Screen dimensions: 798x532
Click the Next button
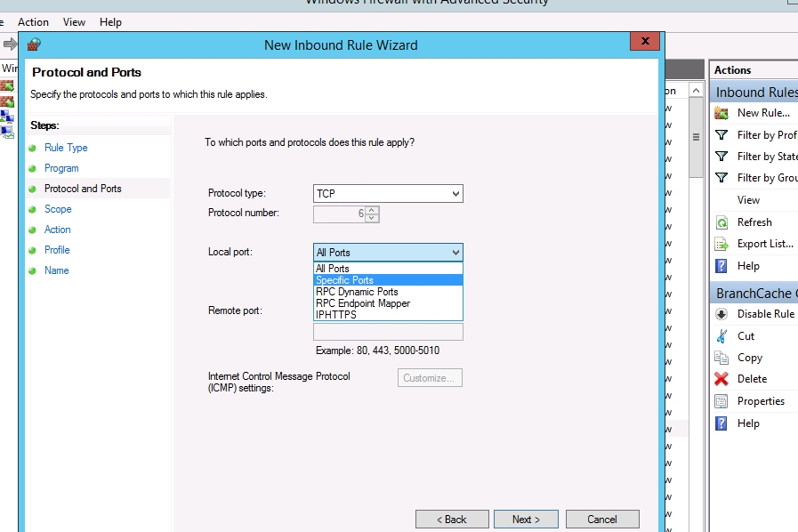click(x=526, y=520)
